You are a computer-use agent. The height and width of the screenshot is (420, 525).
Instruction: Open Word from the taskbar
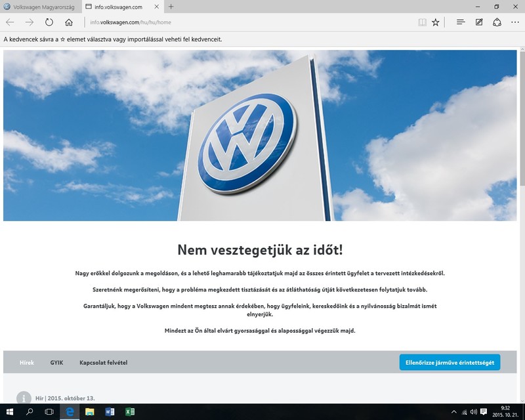point(110,411)
